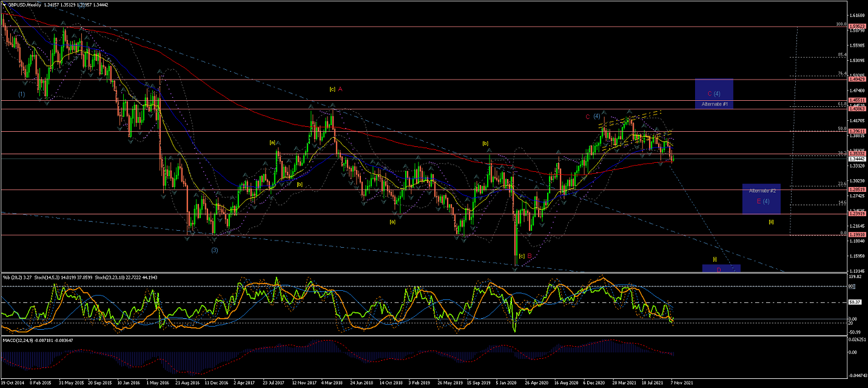The width and height of the screenshot is (868, 388).
Task: Click the 14.6 Fibonacci level label
Action: (x=842, y=202)
